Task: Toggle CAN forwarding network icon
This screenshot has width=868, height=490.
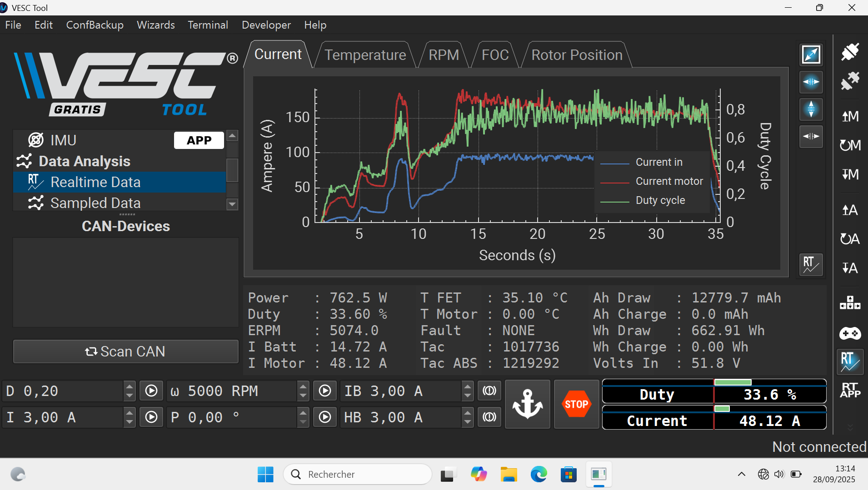Action: coord(850,302)
